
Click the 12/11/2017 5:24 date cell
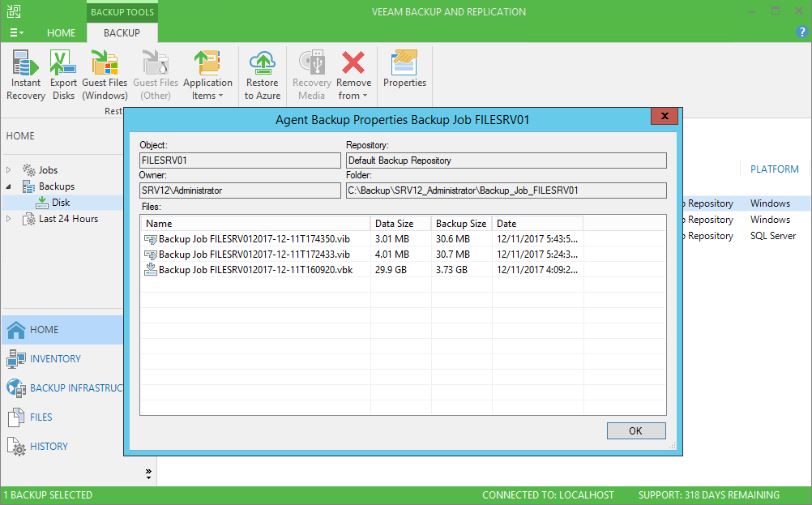pyautogui.click(x=537, y=255)
